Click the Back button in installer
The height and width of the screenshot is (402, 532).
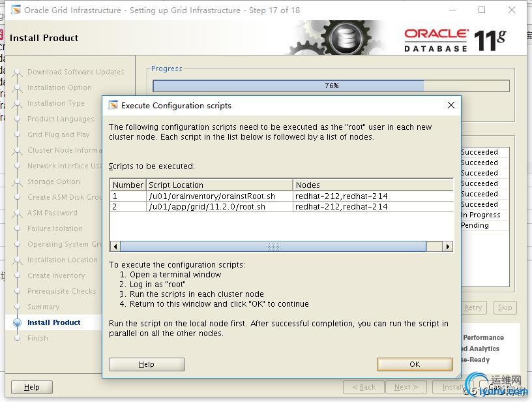click(364, 387)
